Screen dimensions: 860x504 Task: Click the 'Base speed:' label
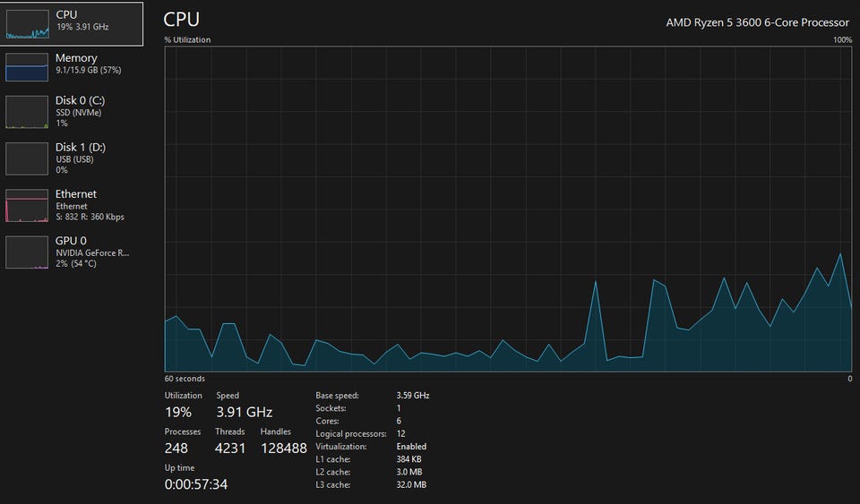pos(338,396)
